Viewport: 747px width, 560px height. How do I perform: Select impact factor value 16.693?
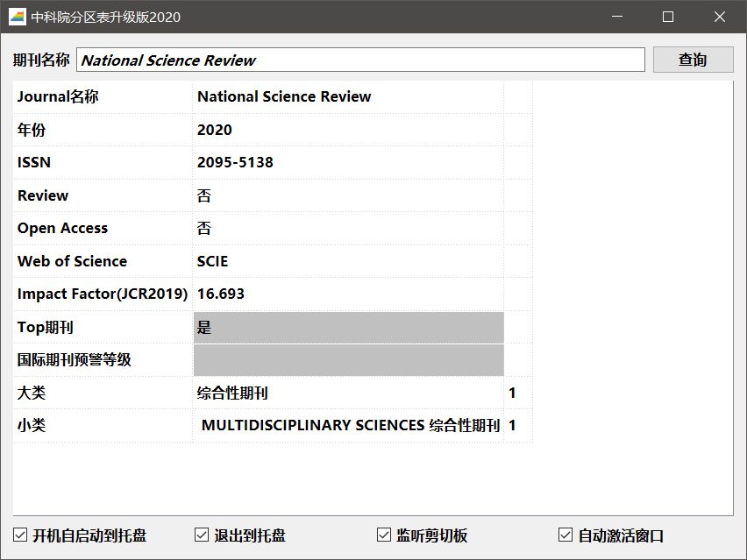coord(348,294)
